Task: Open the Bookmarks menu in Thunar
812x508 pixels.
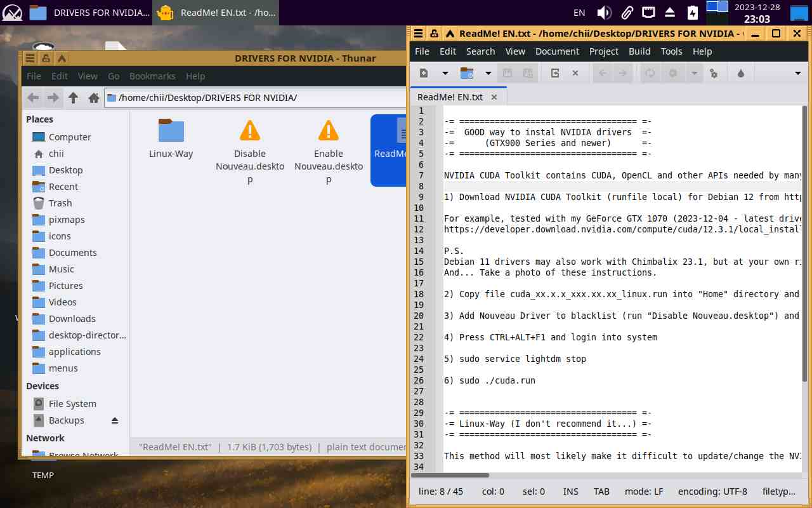Action: click(152, 76)
